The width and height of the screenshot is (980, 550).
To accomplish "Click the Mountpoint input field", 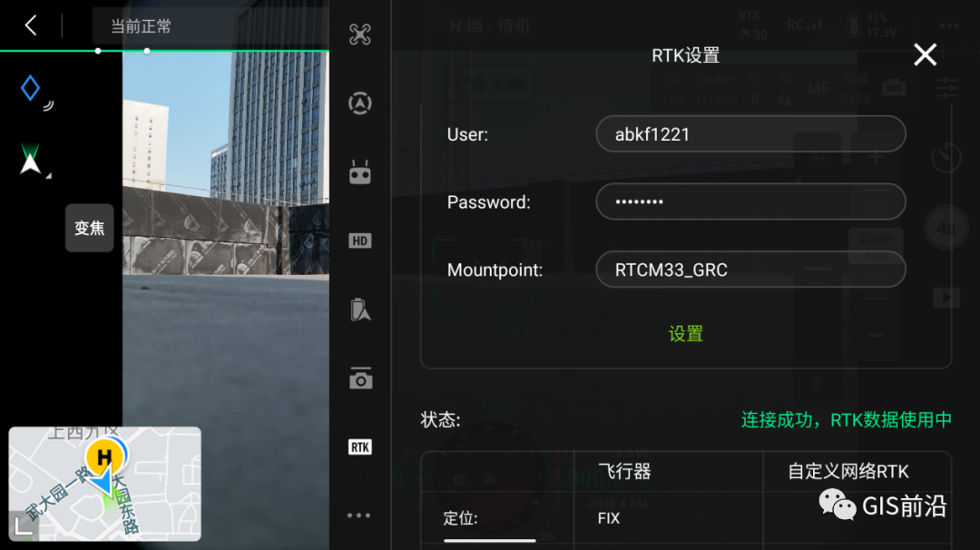I will (750, 270).
